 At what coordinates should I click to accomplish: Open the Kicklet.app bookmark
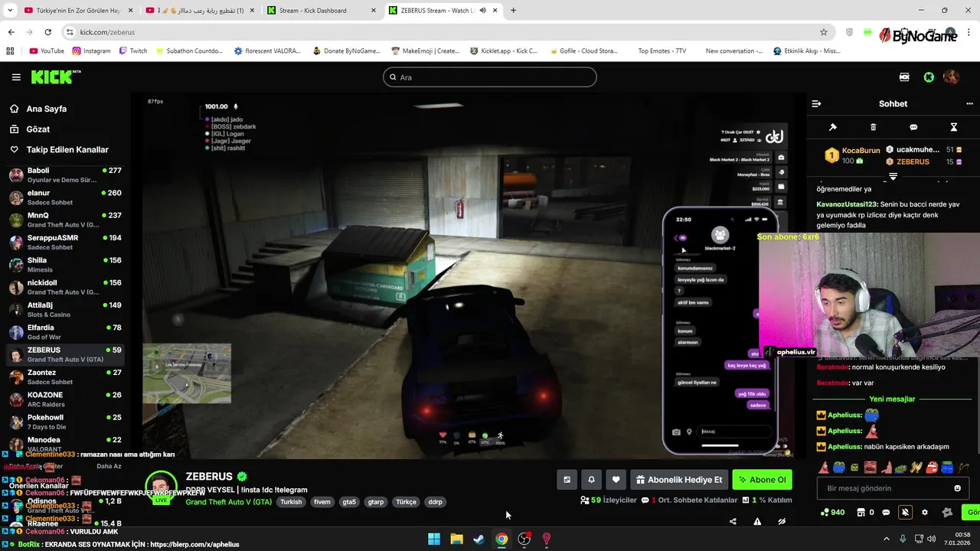[504, 51]
